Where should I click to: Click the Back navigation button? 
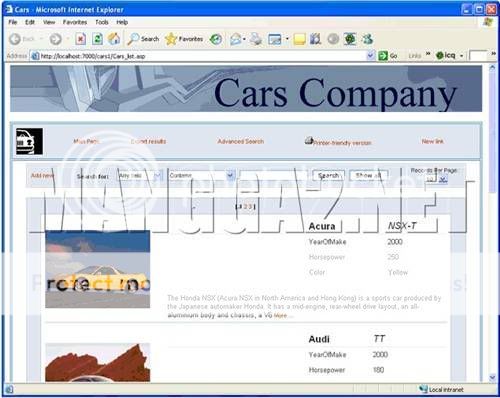pos(22,39)
